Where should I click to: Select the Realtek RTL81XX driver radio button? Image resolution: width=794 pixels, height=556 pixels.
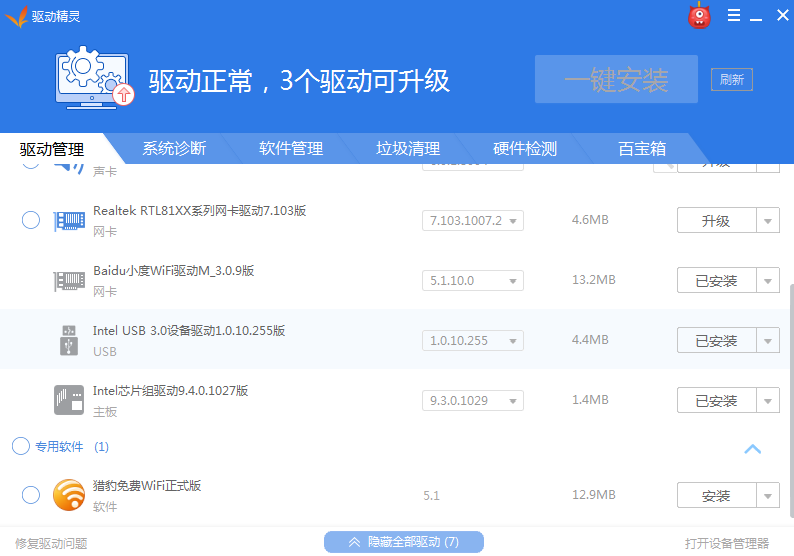(31, 220)
